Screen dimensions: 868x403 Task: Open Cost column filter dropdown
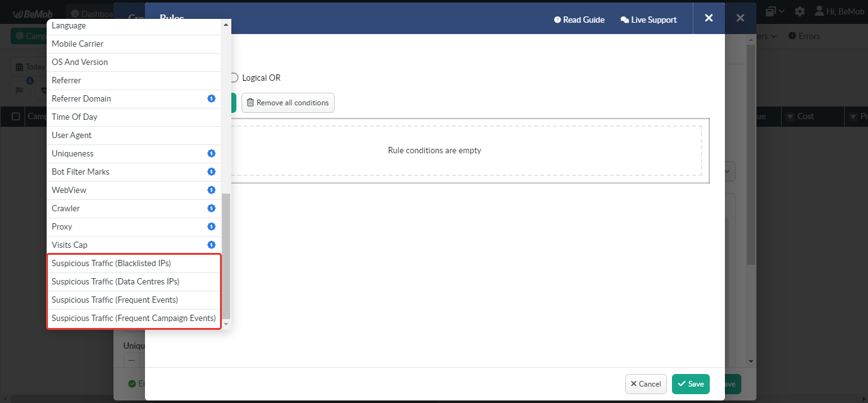(x=790, y=117)
